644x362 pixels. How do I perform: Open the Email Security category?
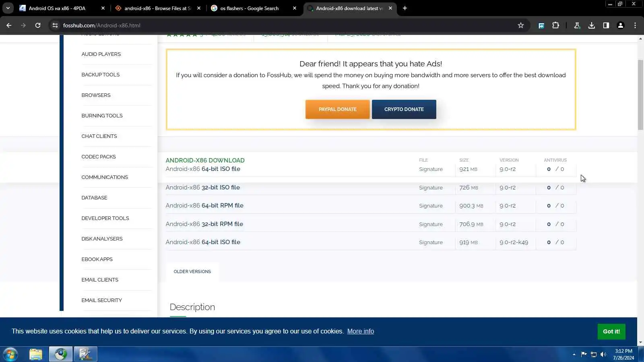(x=101, y=300)
